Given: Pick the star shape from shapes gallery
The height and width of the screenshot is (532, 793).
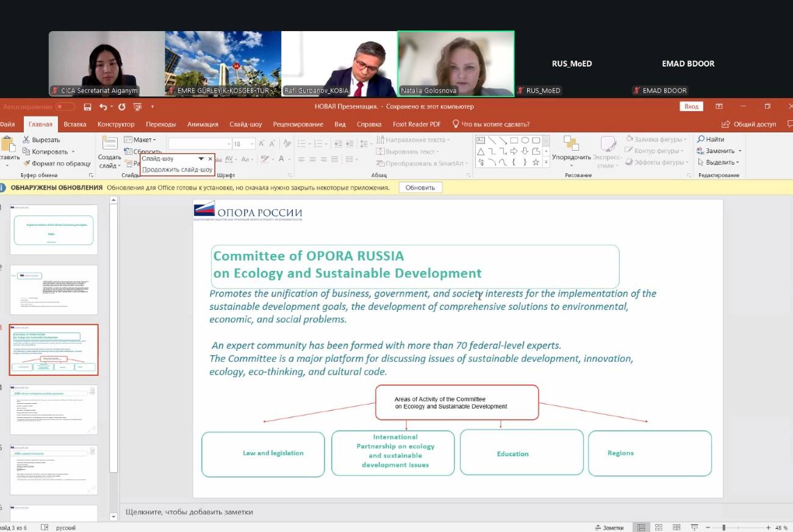Looking at the screenshot, I should [x=536, y=162].
